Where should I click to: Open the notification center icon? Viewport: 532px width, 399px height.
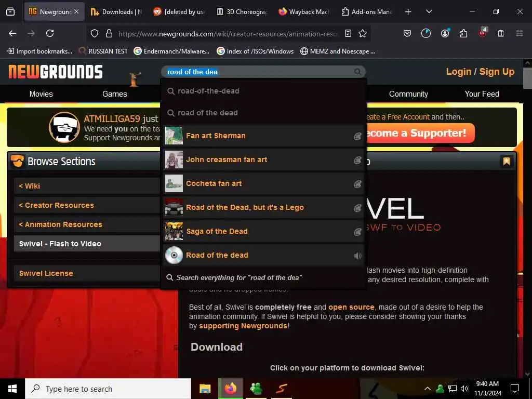[515, 389]
